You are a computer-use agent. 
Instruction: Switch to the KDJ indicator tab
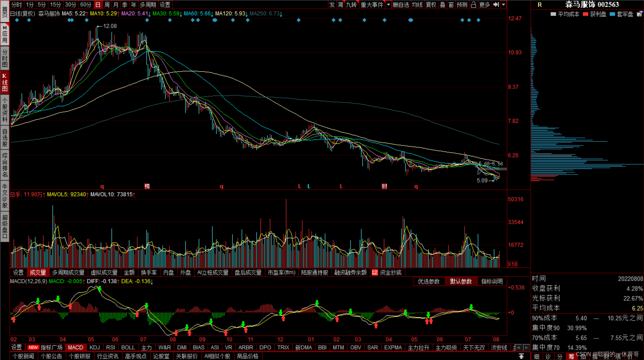(95, 347)
